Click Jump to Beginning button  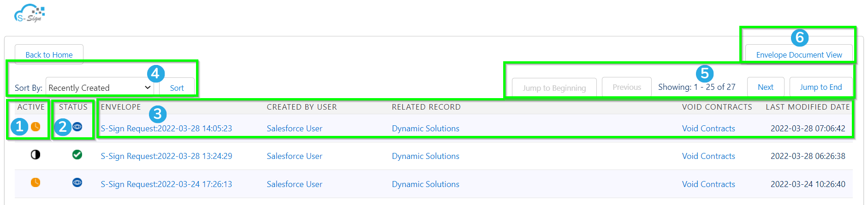[x=554, y=88]
